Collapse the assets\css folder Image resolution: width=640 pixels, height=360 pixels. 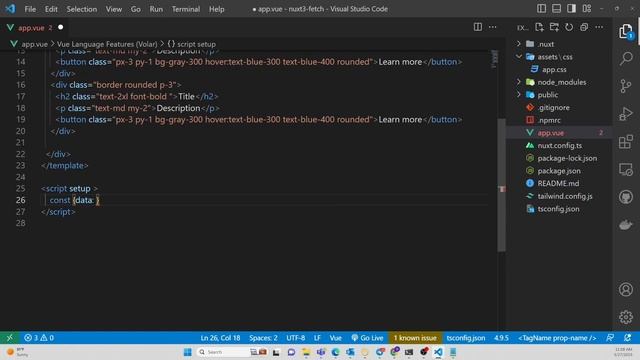[559, 56]
